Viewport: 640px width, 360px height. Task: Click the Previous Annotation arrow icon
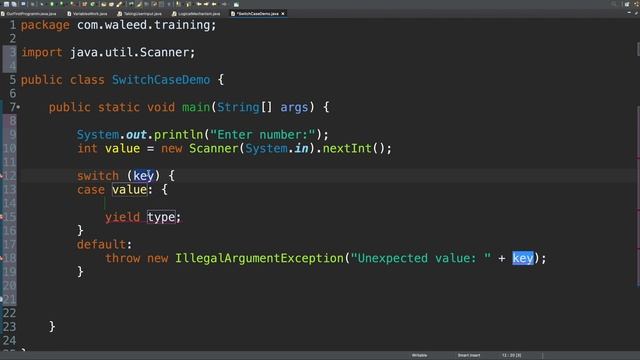tap(189, 4)
